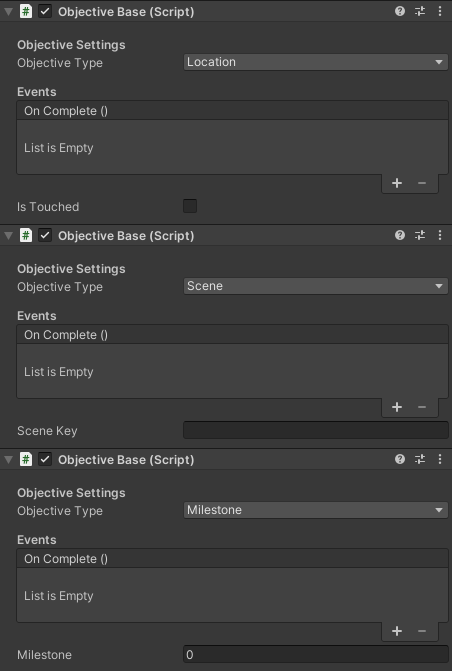The width and height of the screenshot is (452, 671).
Task: Open the kebab menu of the Milestone objective component
Action: [440, 459]
